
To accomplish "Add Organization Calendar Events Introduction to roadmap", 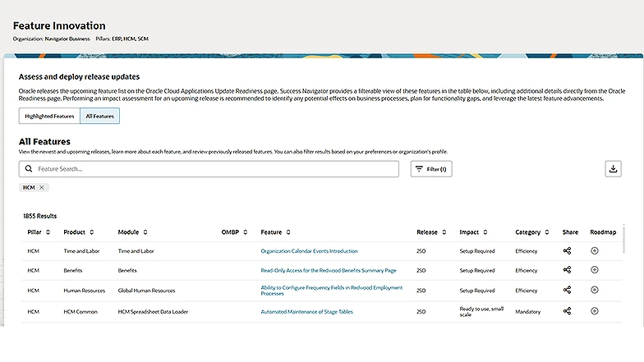I will click(595, 250).
